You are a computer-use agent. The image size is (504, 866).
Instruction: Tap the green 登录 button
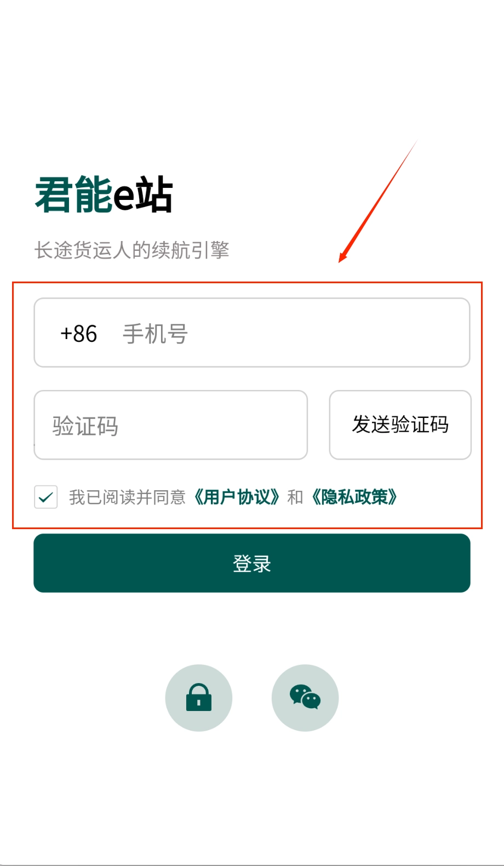tap(252, 563)
